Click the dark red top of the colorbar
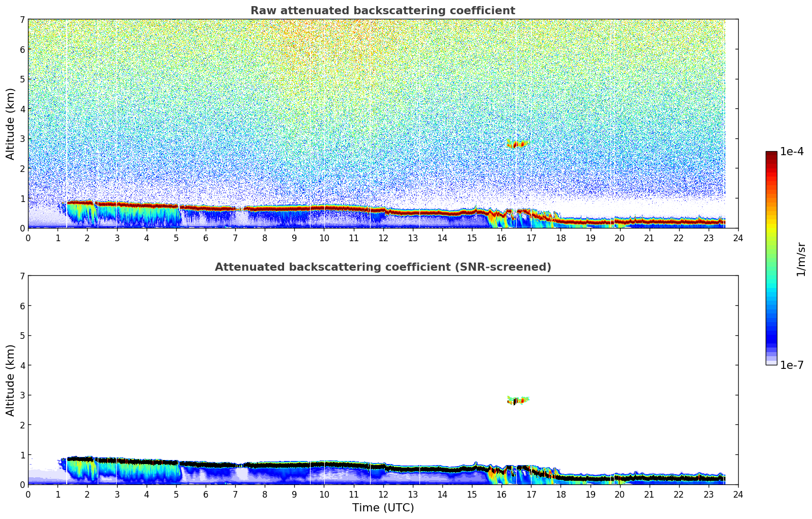812x519 pixels. [x=771, y=156]
